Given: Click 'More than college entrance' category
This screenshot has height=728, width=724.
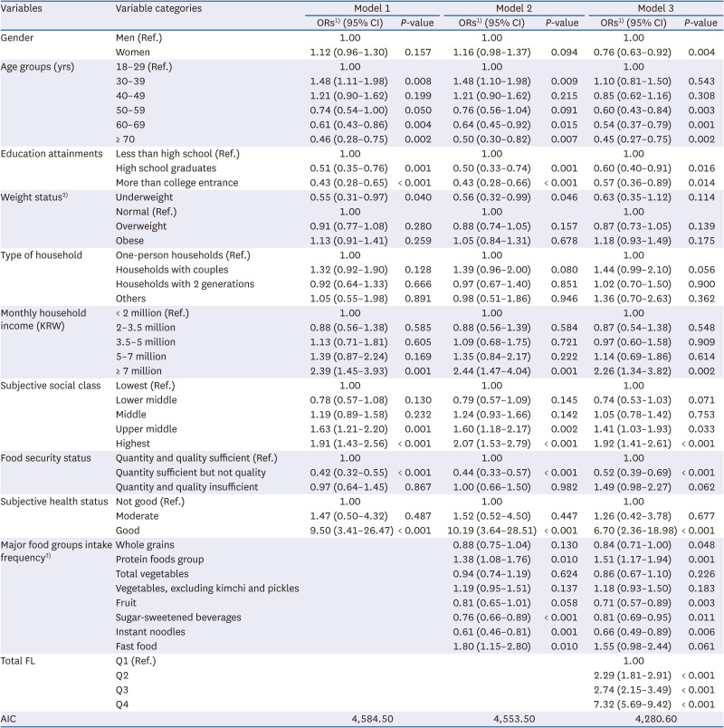Looking at the screenshot, I should [x=176, y=183].
